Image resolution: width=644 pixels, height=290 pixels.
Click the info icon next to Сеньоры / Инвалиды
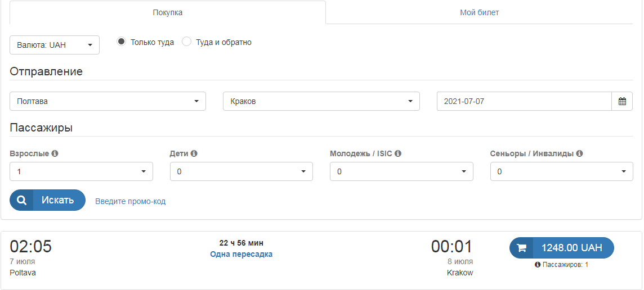click(x=579, y=153)
